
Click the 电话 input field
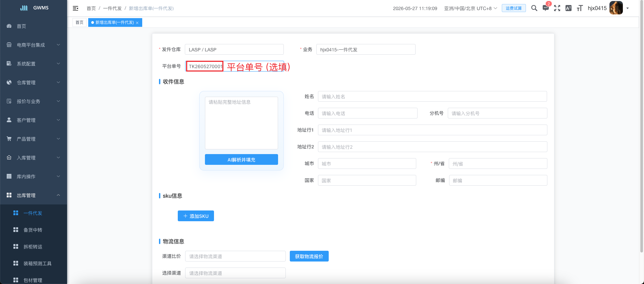point(368,113)
